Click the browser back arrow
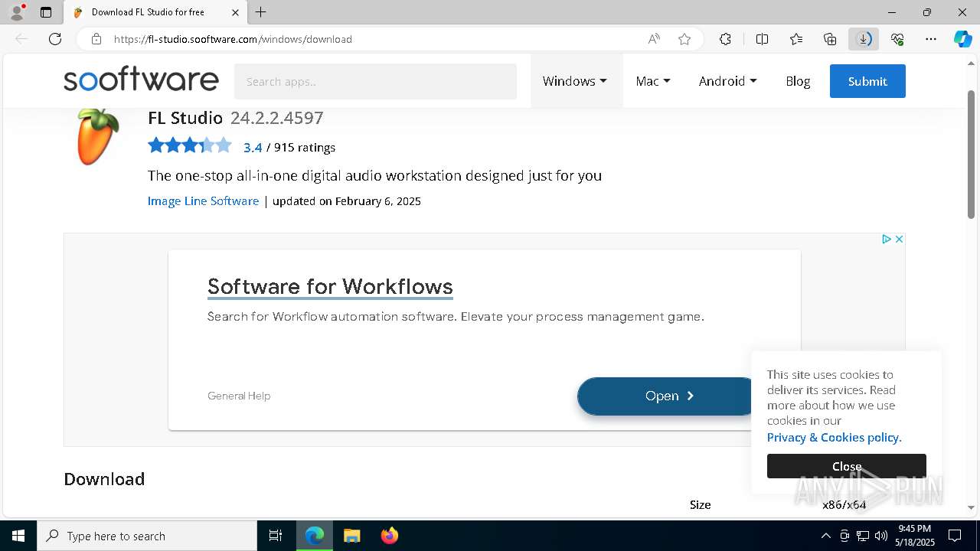This screenshot has height=551, width=980. pos(21,39)
